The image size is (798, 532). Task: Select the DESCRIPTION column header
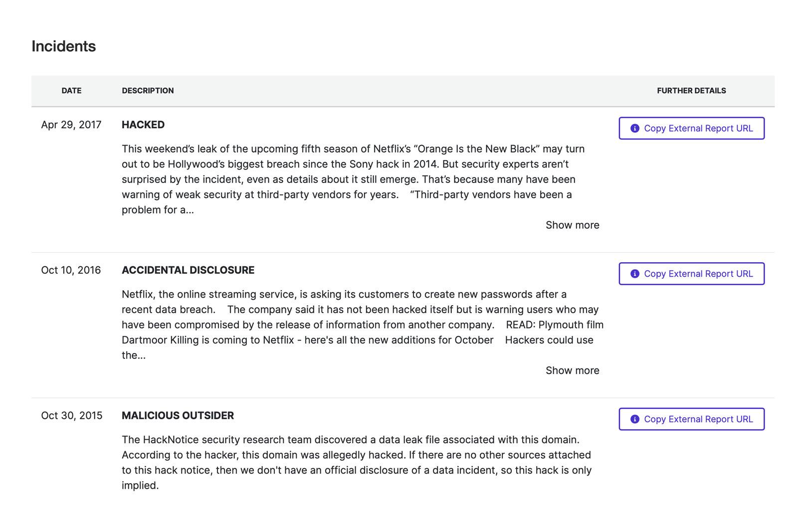coord(148,91)
